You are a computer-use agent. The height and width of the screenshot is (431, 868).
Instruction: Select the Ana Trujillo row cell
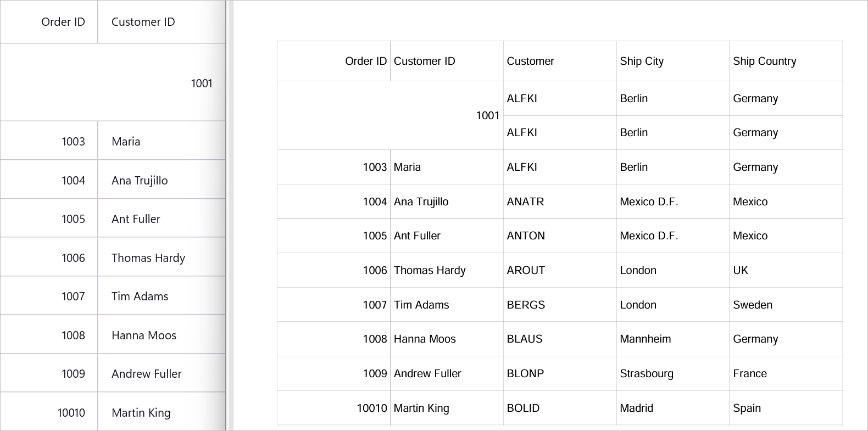point(421,201)
